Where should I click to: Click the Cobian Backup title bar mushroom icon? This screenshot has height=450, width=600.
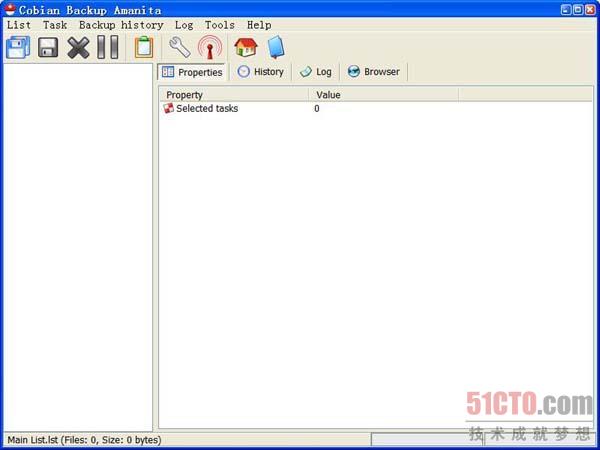10,9
